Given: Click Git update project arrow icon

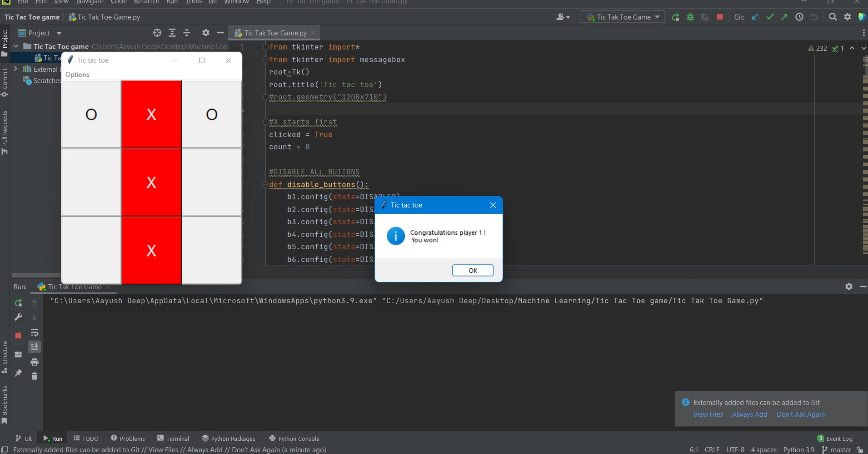Looking at the screenshot, I should click(x=755, y=17).
